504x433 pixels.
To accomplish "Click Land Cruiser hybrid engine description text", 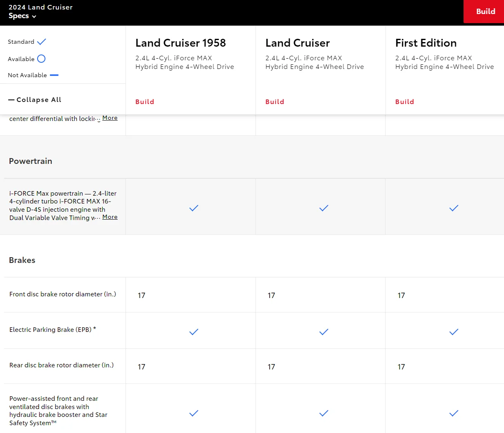I will (x=315, y=62).
